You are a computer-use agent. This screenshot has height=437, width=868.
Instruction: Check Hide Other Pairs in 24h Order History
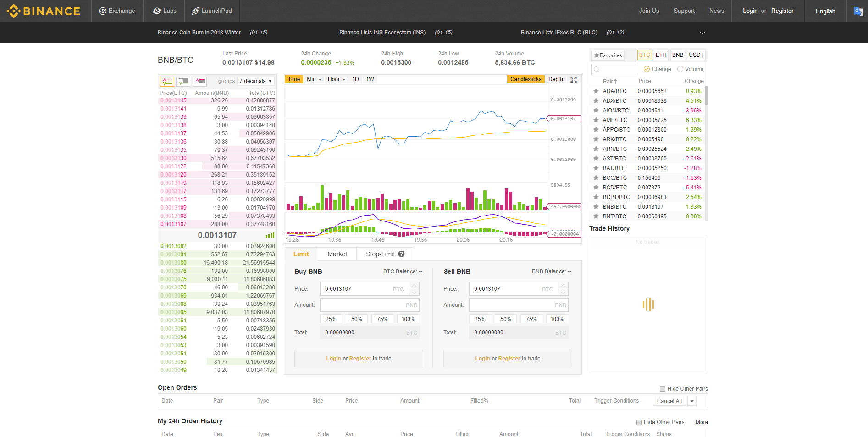(x=639, y=422)
